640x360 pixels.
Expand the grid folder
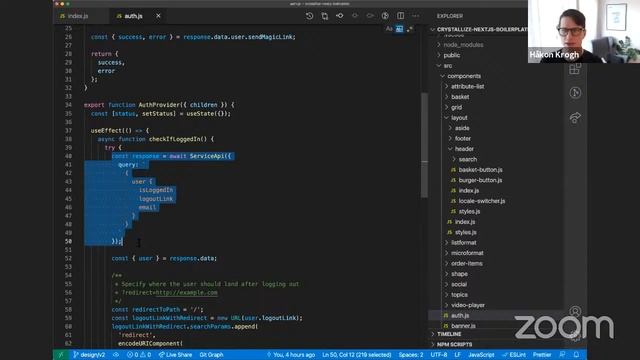(x=456, y=107)
